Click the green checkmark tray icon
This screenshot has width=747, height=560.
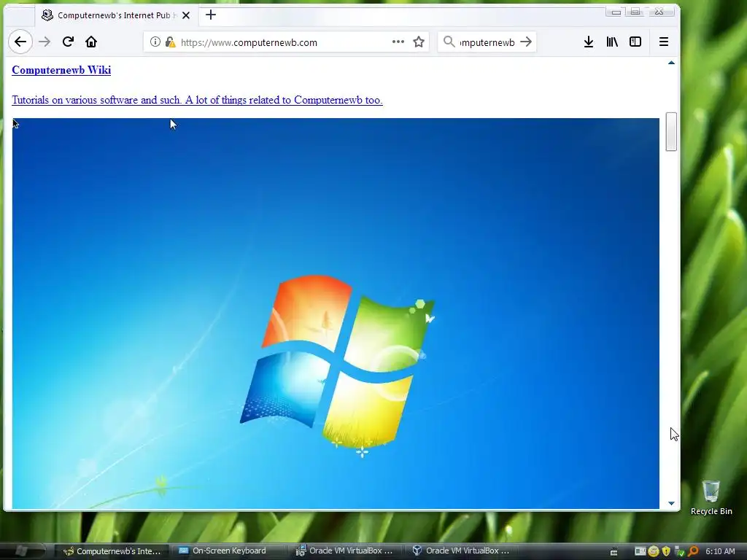(x=680, y=551)
